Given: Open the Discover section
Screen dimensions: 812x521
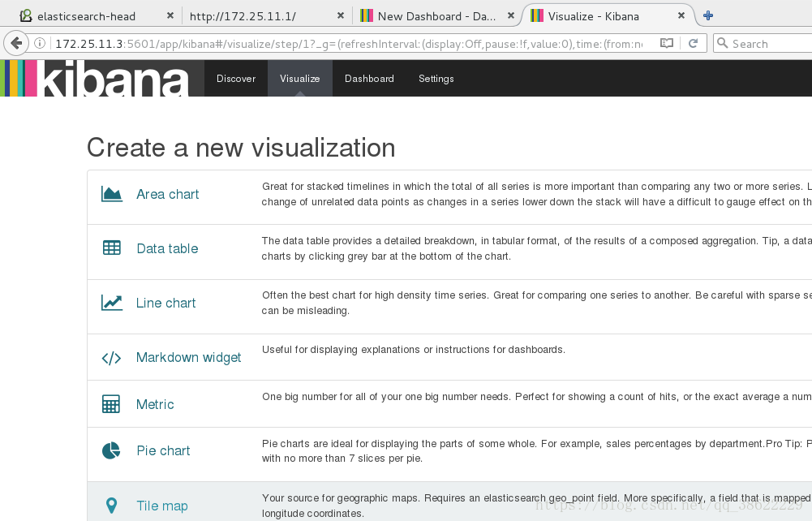Looking at the screenshot, I should pos(236,78).
